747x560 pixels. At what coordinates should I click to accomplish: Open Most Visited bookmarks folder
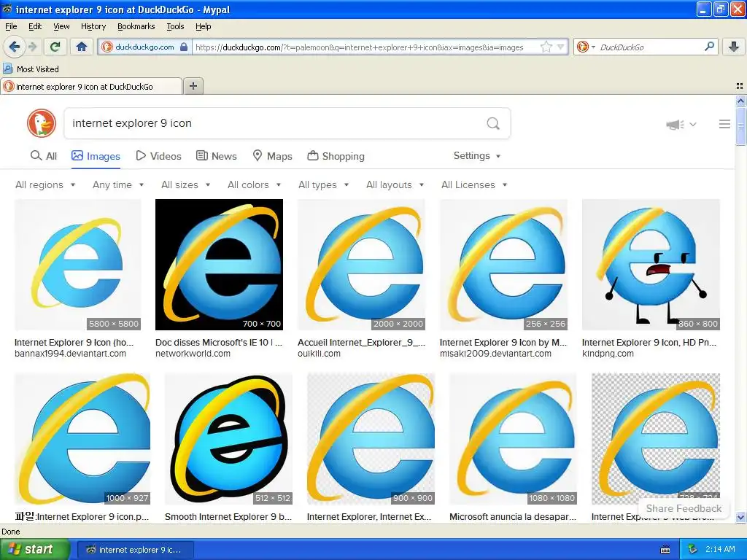pyautogui.click(x=31, y=69)
